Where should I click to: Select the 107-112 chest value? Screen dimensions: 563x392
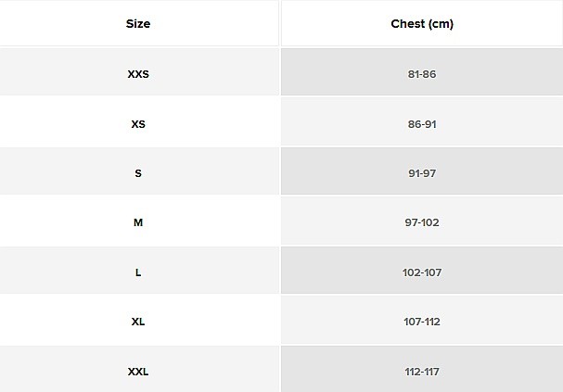point(422,322)
